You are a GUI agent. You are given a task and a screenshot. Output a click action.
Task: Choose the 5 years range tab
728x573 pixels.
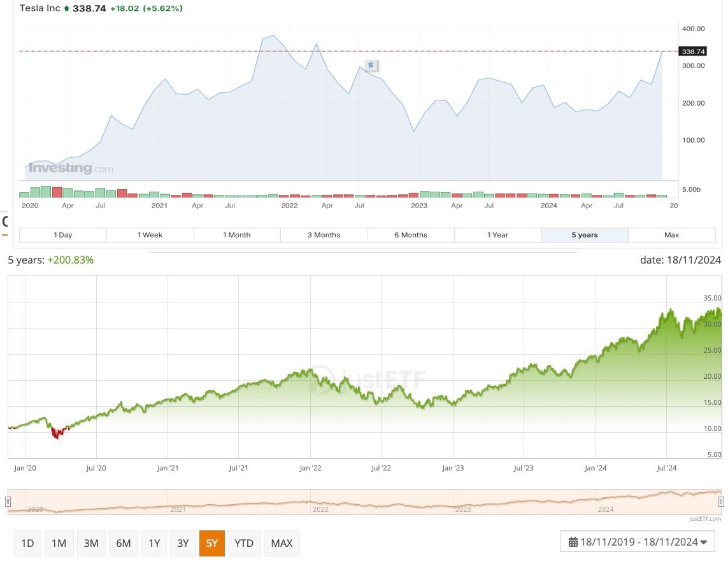pyautogui.click(x=585, y=235)
